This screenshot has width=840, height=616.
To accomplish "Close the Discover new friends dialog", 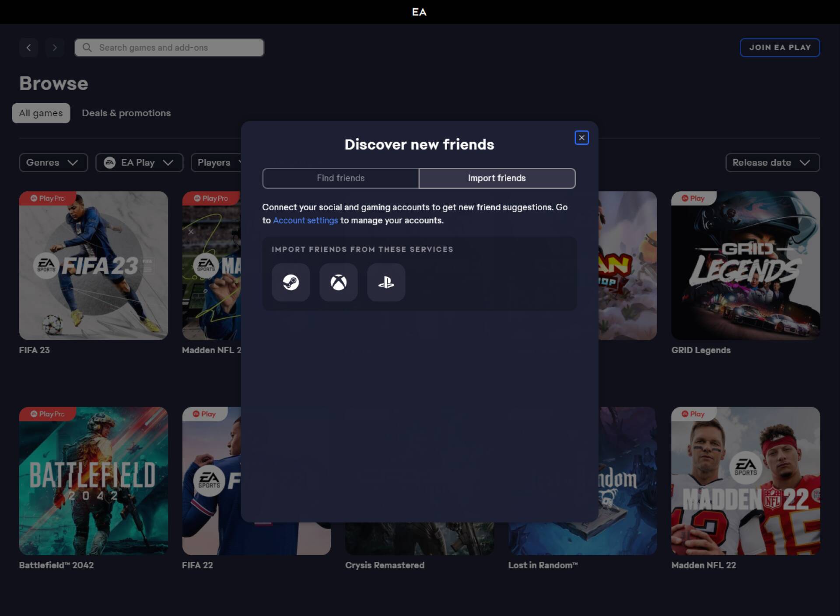I will [x=581, y=137].
